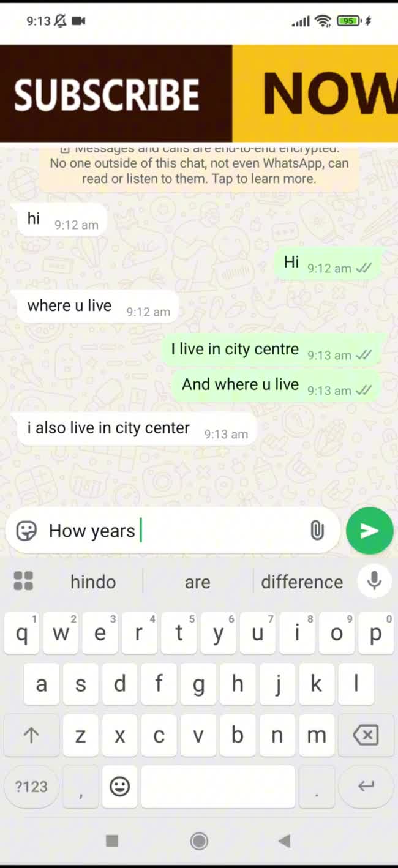Tap Android back navigation triangle
Image resolution: width=398 pixels, height=868 pixels.
pyautogui.click(x=284, y=840)
